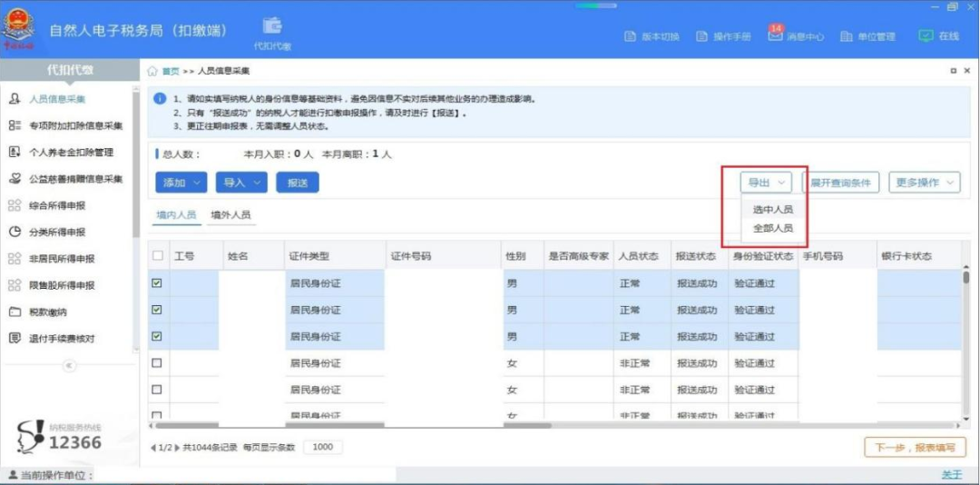The height and width of the screenshot is (485, 980).
Task: Toggle the select-all checkbox in table header
Action: [x=157, y=256]
